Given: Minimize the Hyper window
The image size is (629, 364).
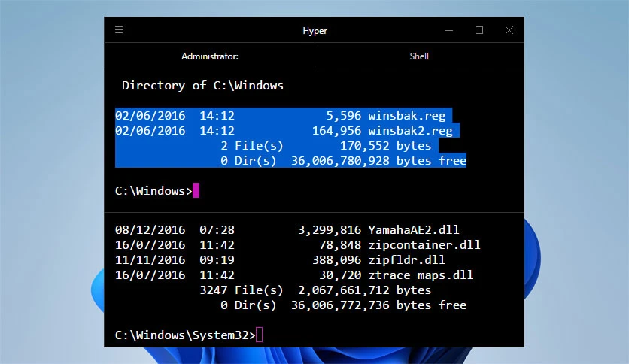Looking at the screenshot, I should click(449, 31).
